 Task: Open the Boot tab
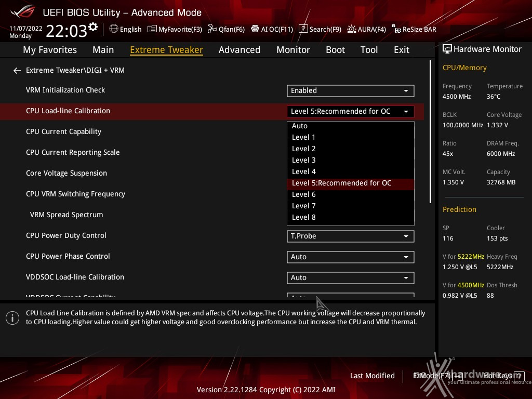click(x=335, y=50)
